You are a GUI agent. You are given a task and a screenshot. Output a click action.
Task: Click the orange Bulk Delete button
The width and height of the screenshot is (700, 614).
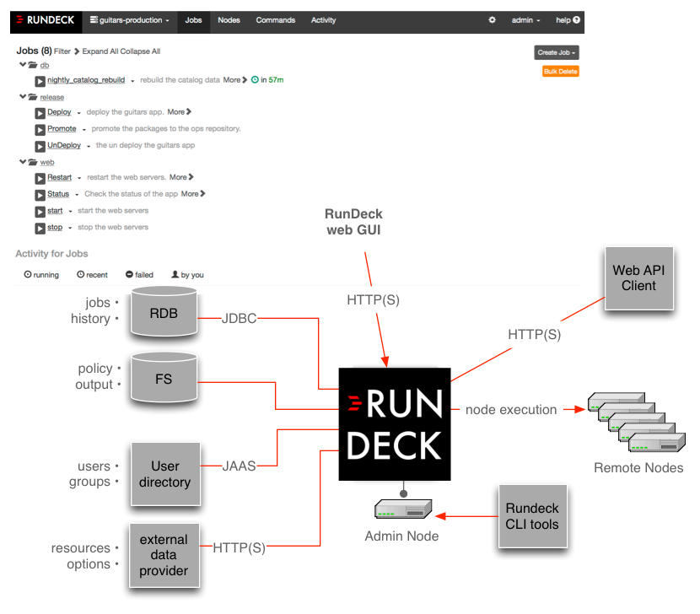click(560, 71)
